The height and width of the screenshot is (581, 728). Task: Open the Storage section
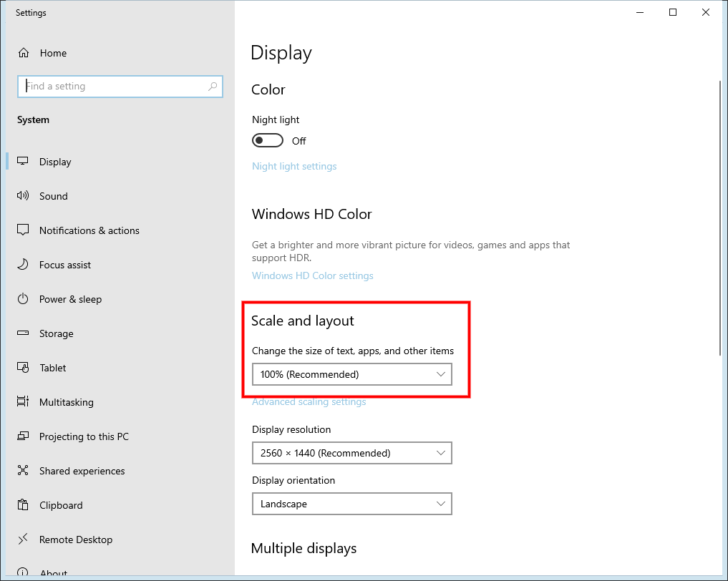coord(120,333)
